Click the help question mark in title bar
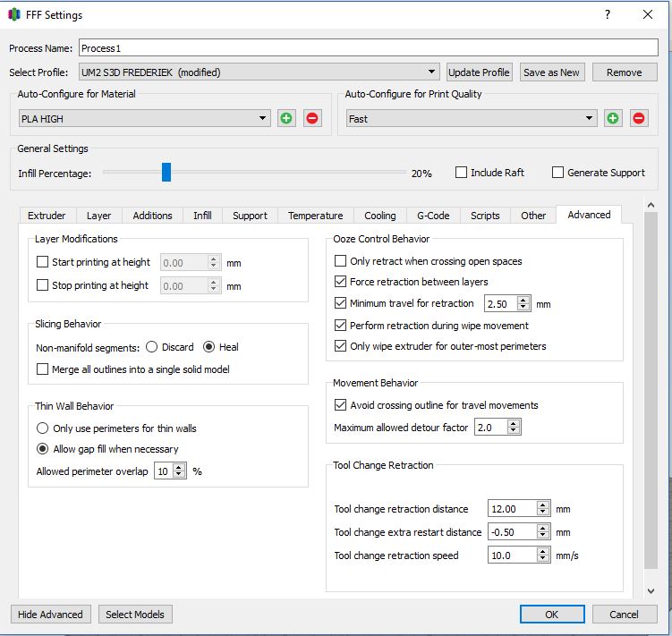The image size is (672, 636). [x=608, y=15]
